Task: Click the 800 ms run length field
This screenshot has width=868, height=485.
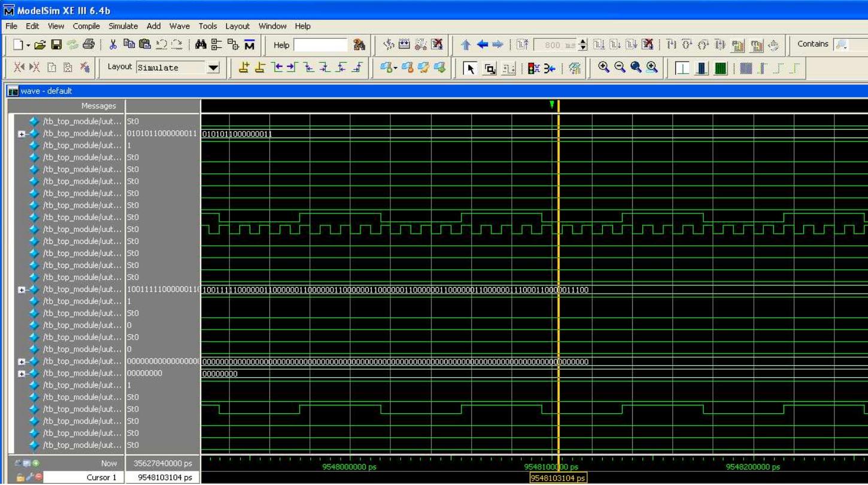Action: pos(556,45)
